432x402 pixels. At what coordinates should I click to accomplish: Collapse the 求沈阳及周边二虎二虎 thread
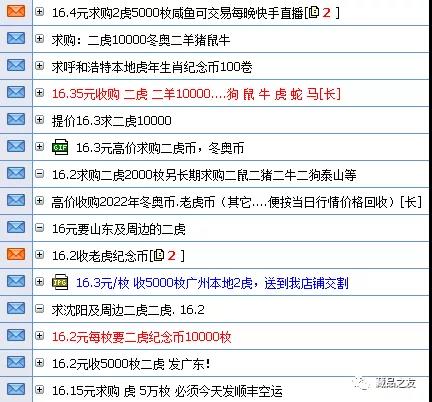pos(40,309)
